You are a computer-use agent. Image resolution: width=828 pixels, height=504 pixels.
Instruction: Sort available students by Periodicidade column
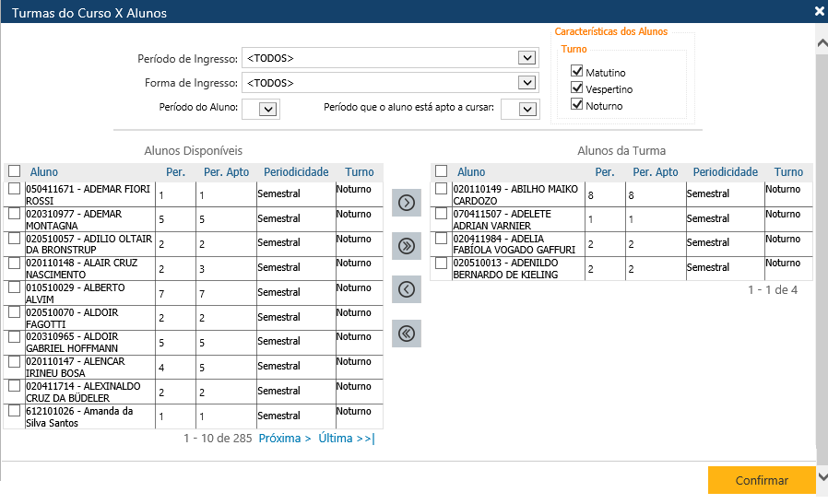point(296,172)
